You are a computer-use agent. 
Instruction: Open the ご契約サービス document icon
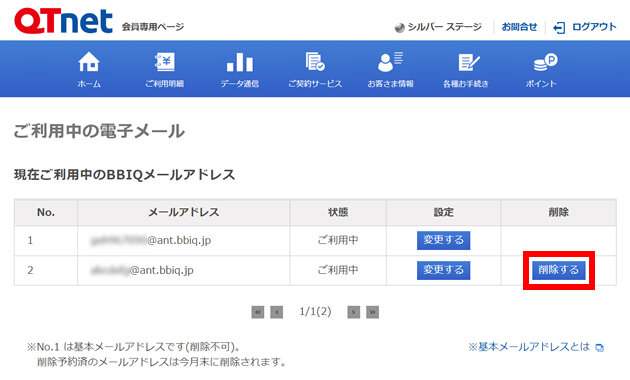315,62
